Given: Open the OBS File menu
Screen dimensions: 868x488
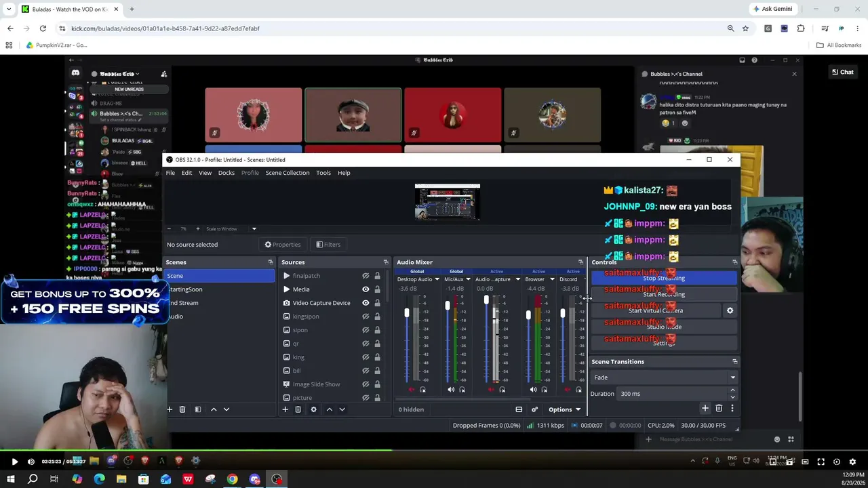Looking at the screenshot, I should 170,173.
